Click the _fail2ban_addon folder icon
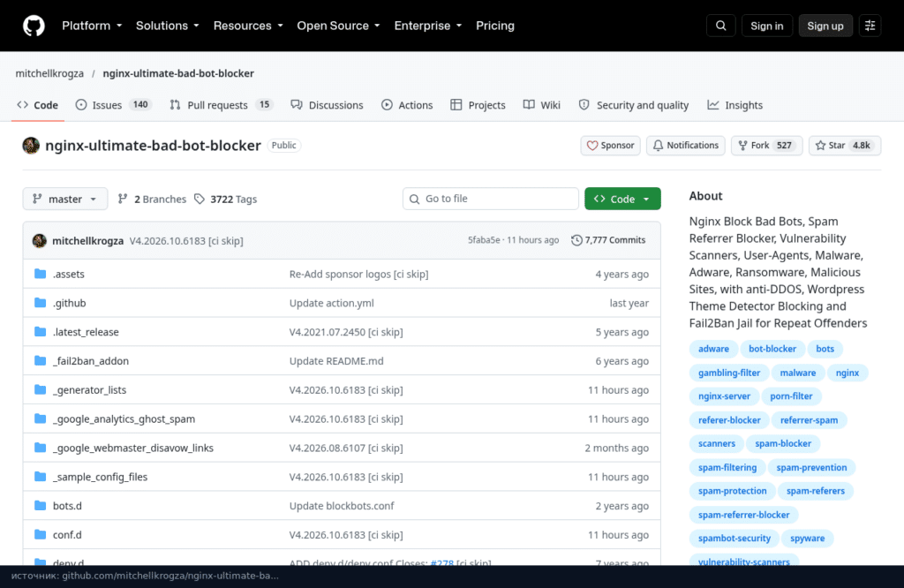Viewport: 904px width, 588px height. pyautogui.click(x=40, y=361)
